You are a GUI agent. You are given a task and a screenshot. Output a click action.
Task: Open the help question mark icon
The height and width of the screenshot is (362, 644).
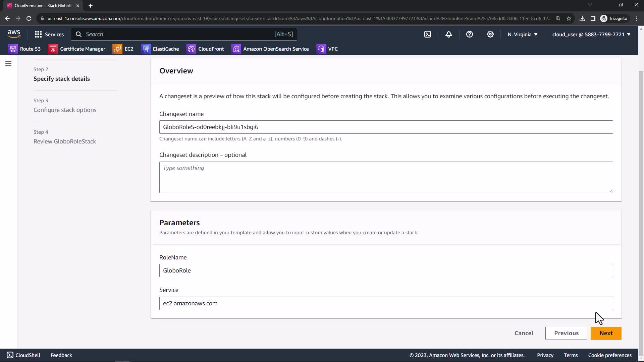point(469,34)
